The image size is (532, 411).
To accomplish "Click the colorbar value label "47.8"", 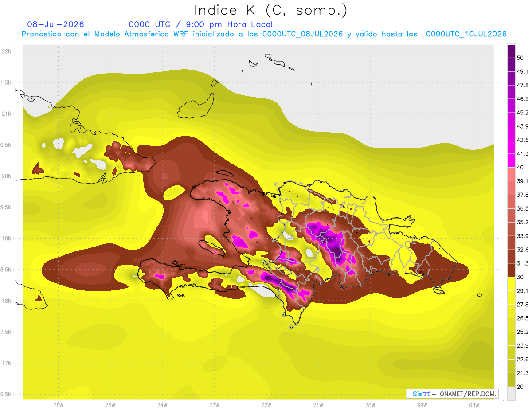I will (523, 85).
